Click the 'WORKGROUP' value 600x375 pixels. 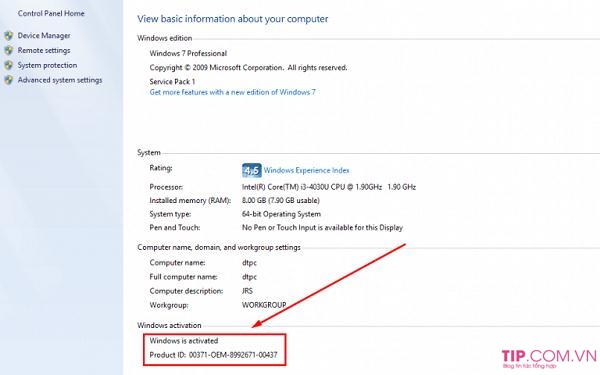(x=264, y=305)
